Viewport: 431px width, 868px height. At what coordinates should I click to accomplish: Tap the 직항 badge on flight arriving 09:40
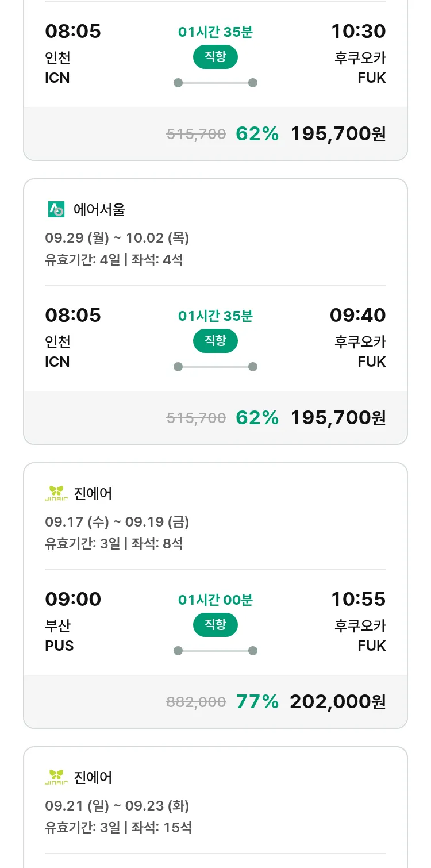[x=215, y=341]
